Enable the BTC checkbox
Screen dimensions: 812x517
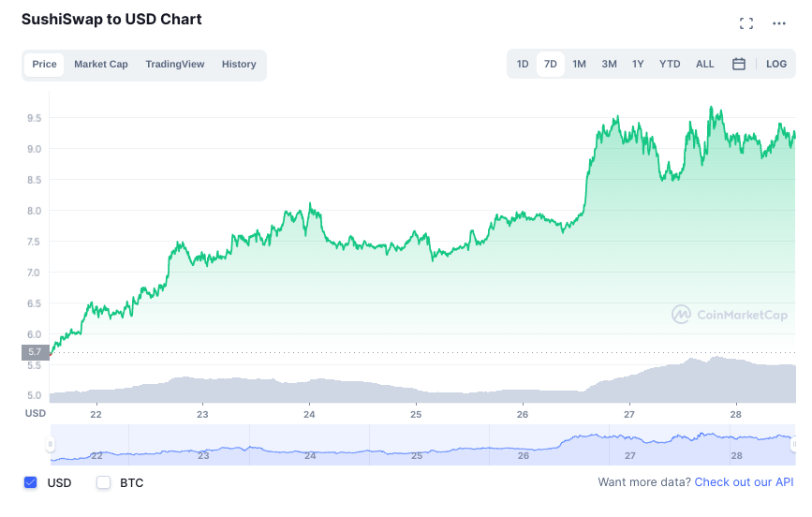(x=104, y=482)
